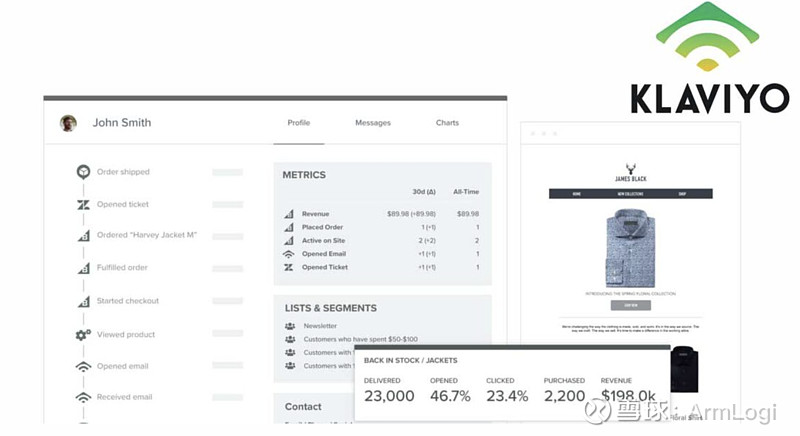
Task: Click the people icon beside Newsletter
Action: tap(290, 326)
